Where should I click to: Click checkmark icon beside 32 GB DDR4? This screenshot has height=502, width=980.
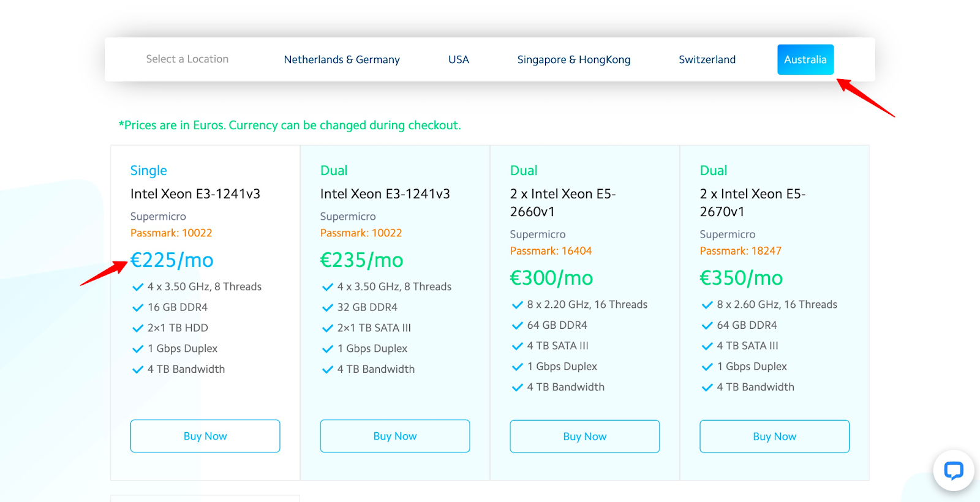click(x=328, y=307)
